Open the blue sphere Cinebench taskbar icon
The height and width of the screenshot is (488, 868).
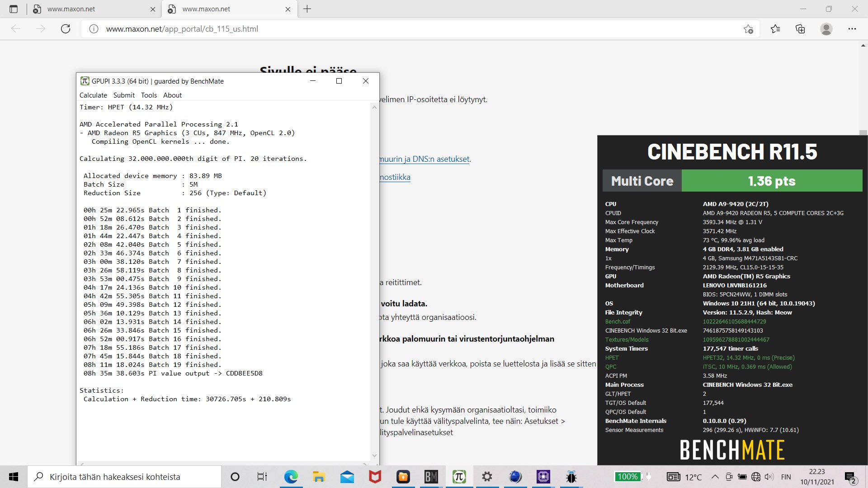pyautogui.click(x=515, y=477)
